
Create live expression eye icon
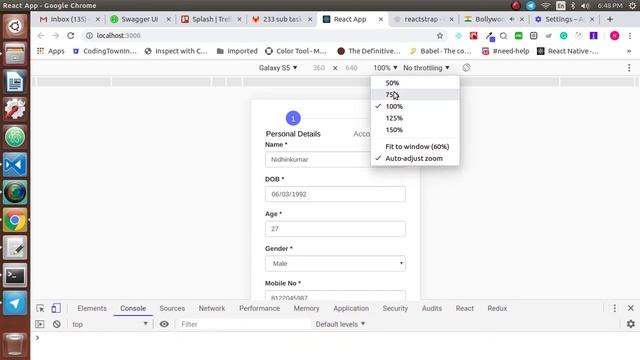click(164, 324)
